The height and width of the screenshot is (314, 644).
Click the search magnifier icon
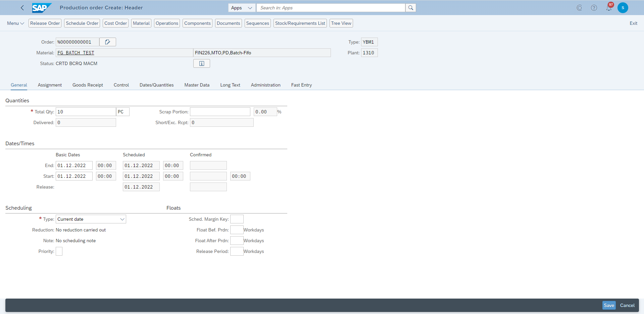tap(411, 8)
